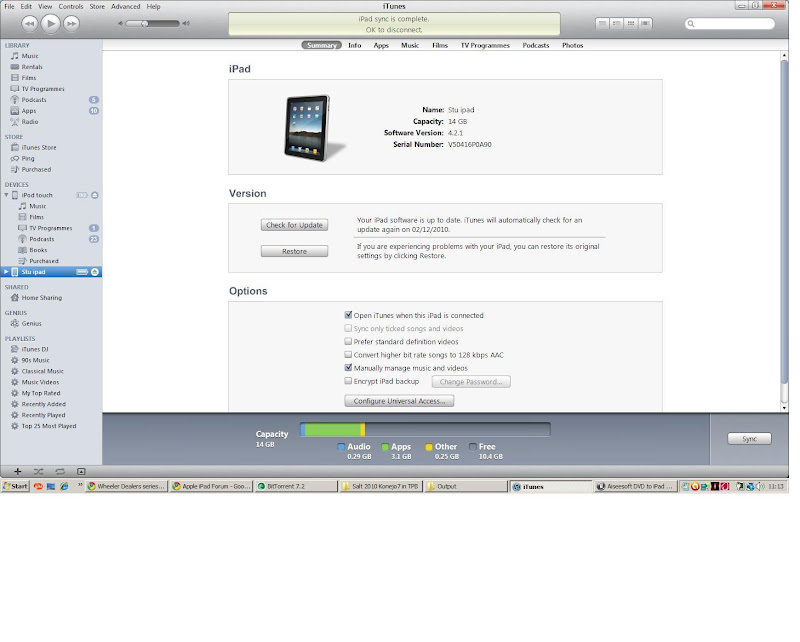Viewport: 800px width, 642px height.
Task: Click the Next track button
Action: [x=71, y=23]
